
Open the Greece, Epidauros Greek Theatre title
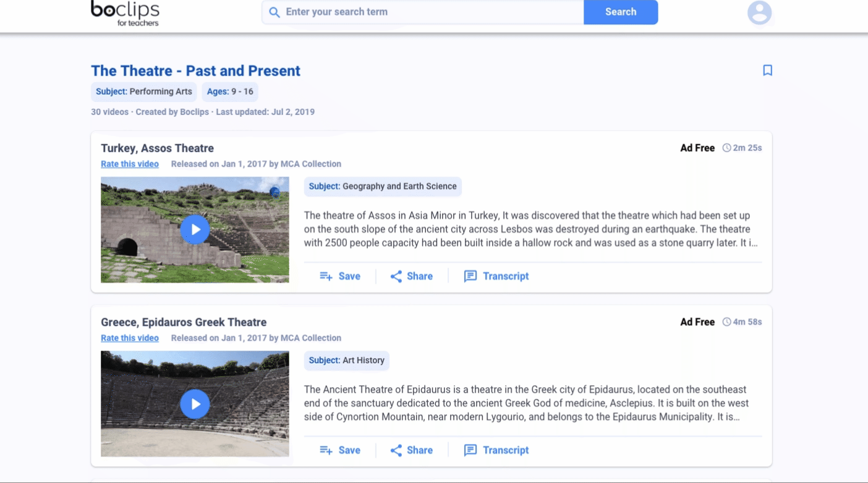click(184, 322)
